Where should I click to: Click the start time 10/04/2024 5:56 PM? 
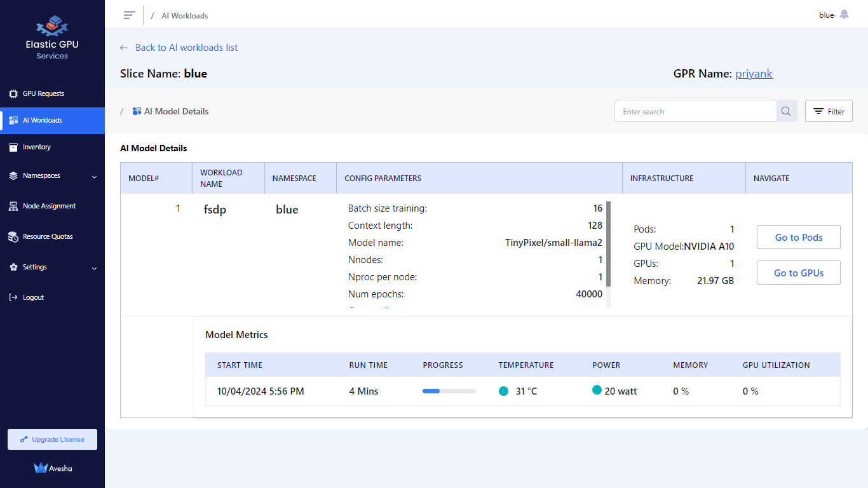(x=261, y=391)
